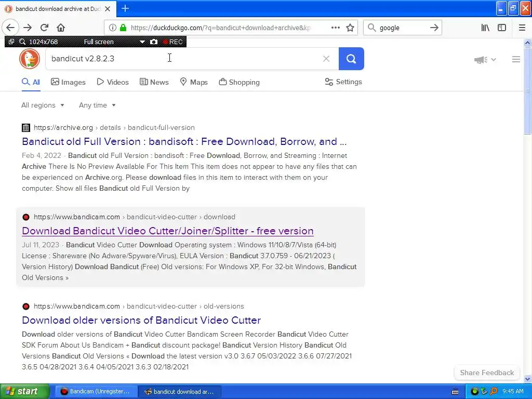The width and height of the screenshot is (532, 399).
Task: Click the google search bar field
Action: (402, 28)
